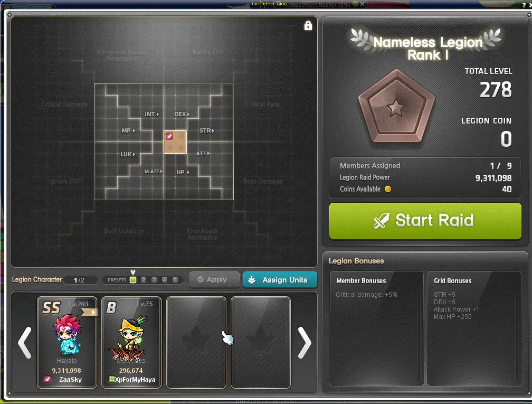Click the download arrow icon on Assign Units

click(x=252, y=280)
